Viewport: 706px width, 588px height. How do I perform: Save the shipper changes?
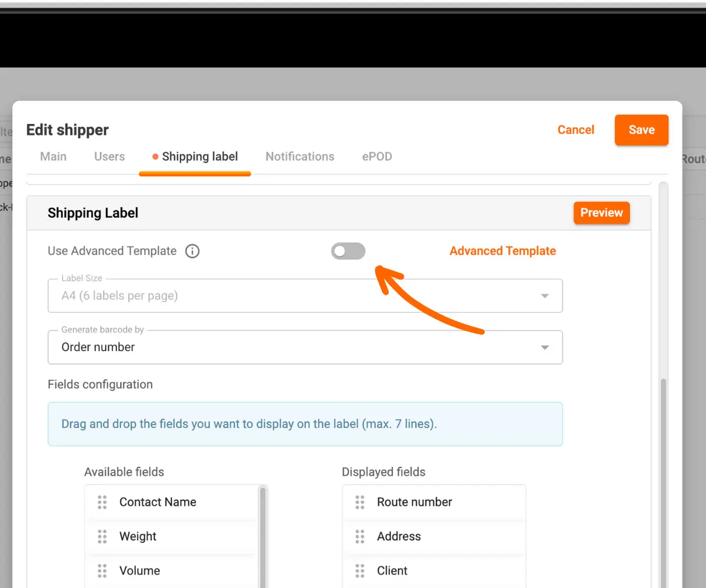point(641,130)
